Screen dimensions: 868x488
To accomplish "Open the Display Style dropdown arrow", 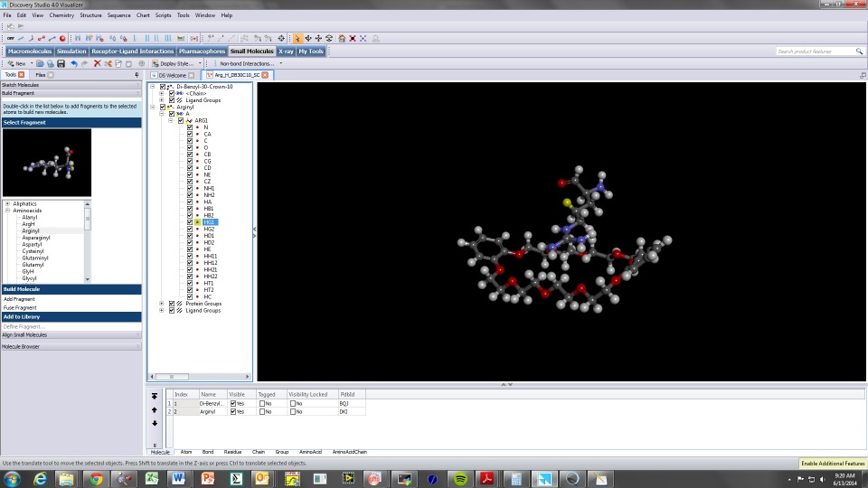I will coord(200,63).
